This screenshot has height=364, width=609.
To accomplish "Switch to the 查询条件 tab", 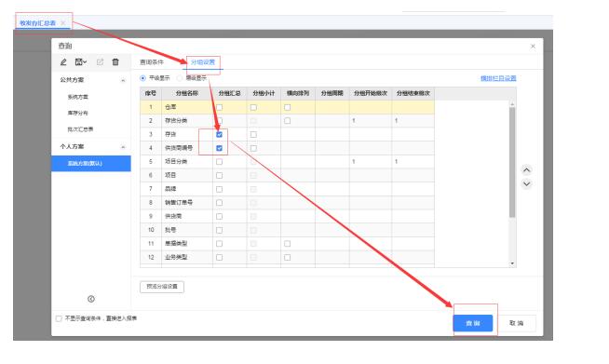I will point(152,62).
